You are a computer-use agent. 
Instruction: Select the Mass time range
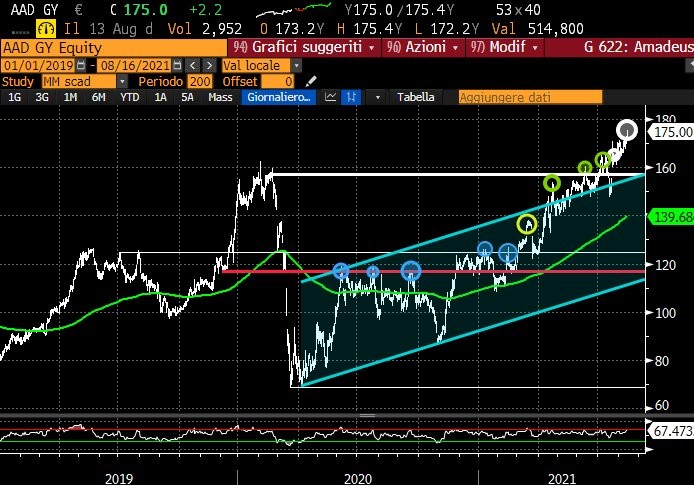220,97
